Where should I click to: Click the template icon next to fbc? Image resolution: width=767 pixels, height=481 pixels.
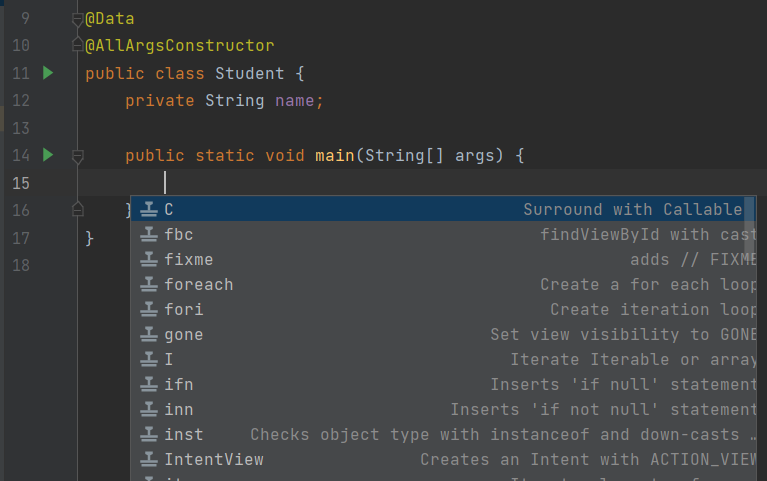coord(149,235)
